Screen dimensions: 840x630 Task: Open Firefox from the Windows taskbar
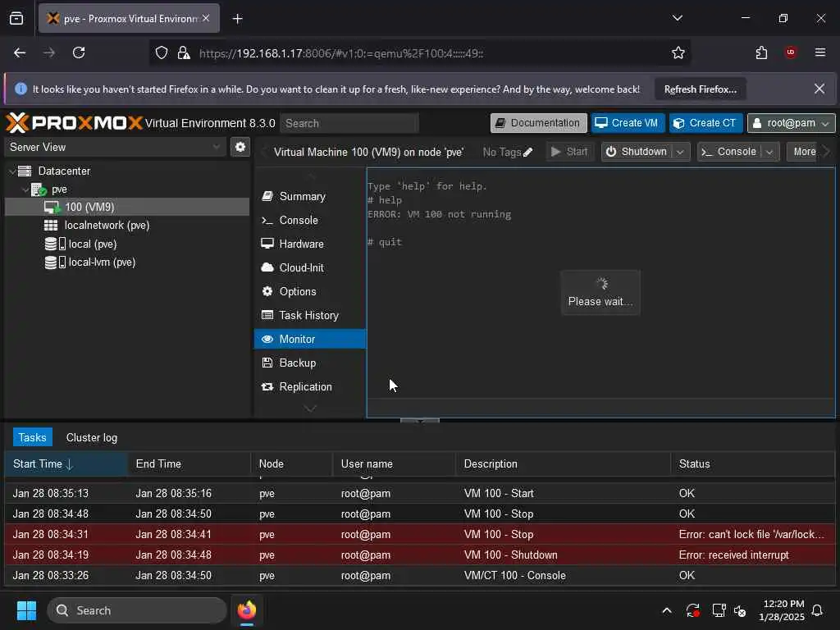coord(246,610)
